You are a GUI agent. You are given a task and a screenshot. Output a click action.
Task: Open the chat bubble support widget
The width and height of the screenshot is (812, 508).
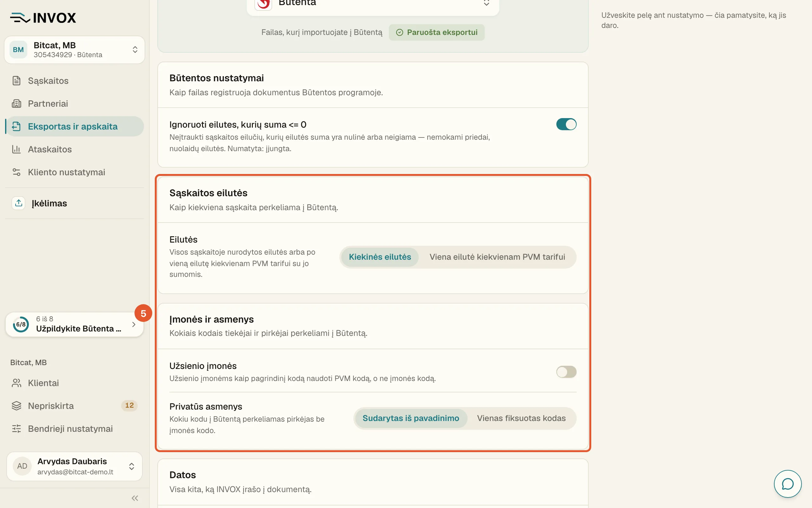coord(788,484)
